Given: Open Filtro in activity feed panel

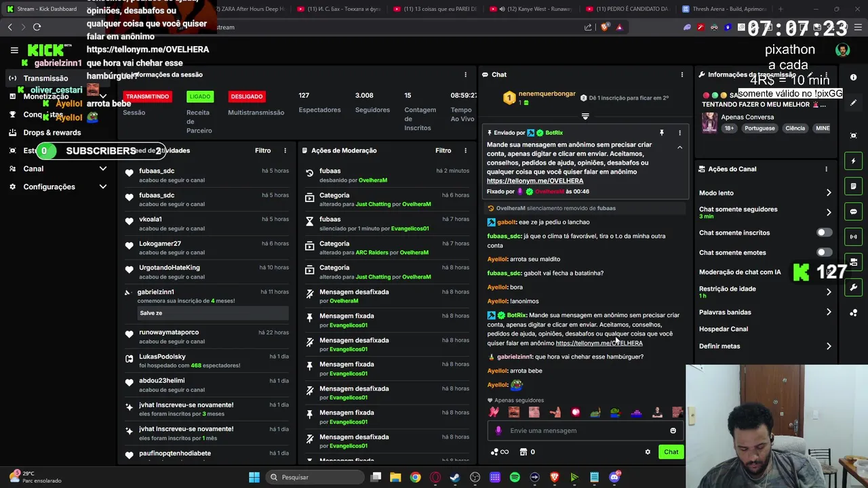Looking at the screenshot, I should [x=262, y=150].
